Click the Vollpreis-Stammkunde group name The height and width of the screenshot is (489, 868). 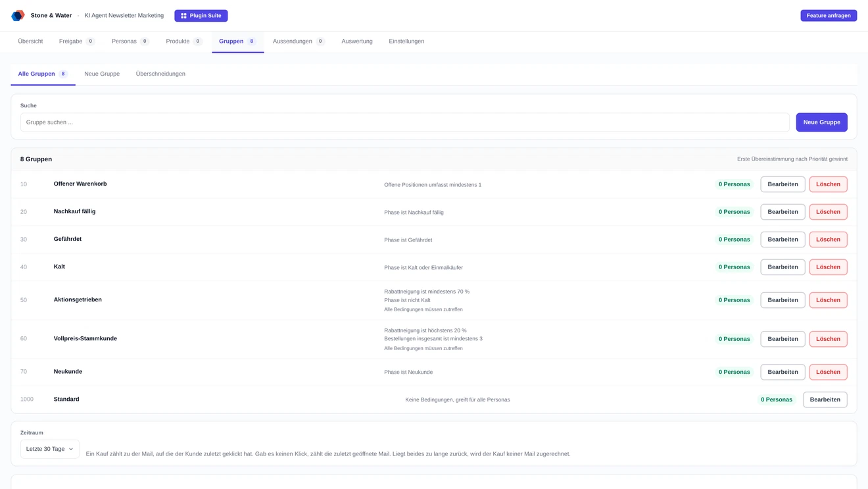pos(85,338)
